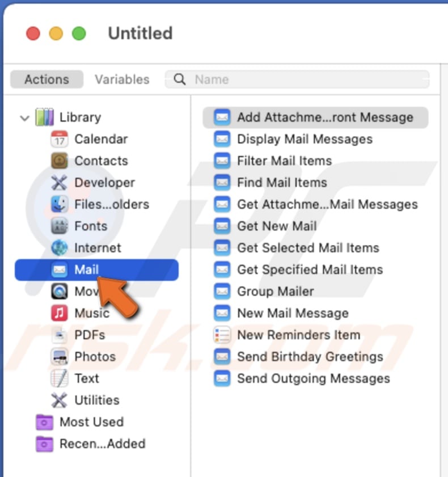Click envelope icon for Get New Mail

[222, 226]
